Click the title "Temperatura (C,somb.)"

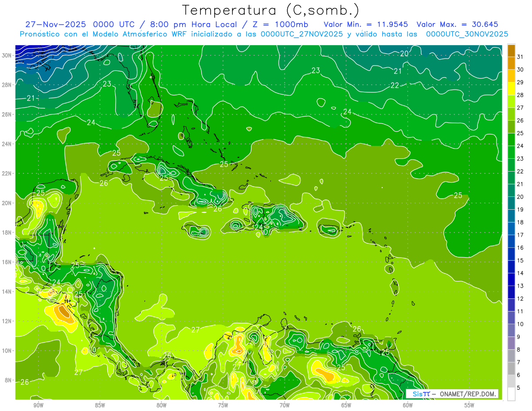pyautogui.click(x=270, y=10)
